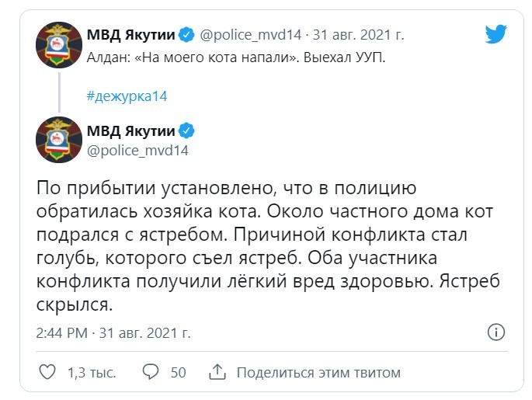
Task: Click the verified badge on second tweet
Action: (186, 130)
